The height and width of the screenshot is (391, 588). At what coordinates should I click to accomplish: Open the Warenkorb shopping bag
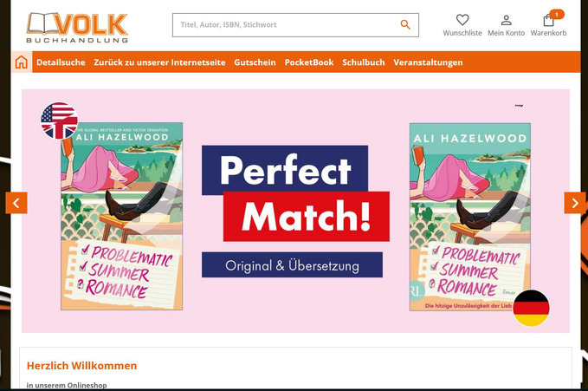(548, 20)
